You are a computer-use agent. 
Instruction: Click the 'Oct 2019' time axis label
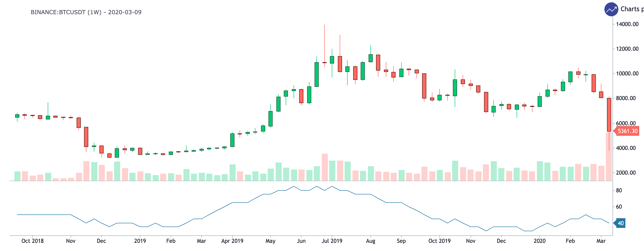439,241
